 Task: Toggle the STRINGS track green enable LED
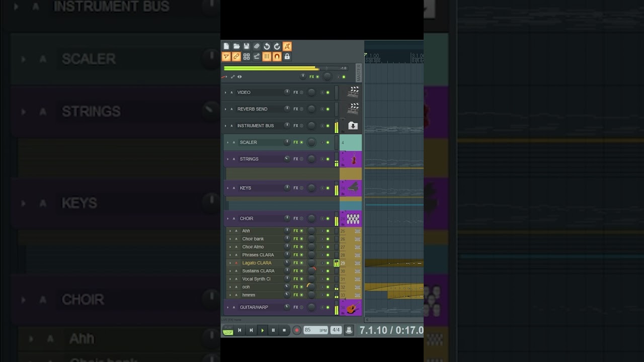click(x=328, y=159)
